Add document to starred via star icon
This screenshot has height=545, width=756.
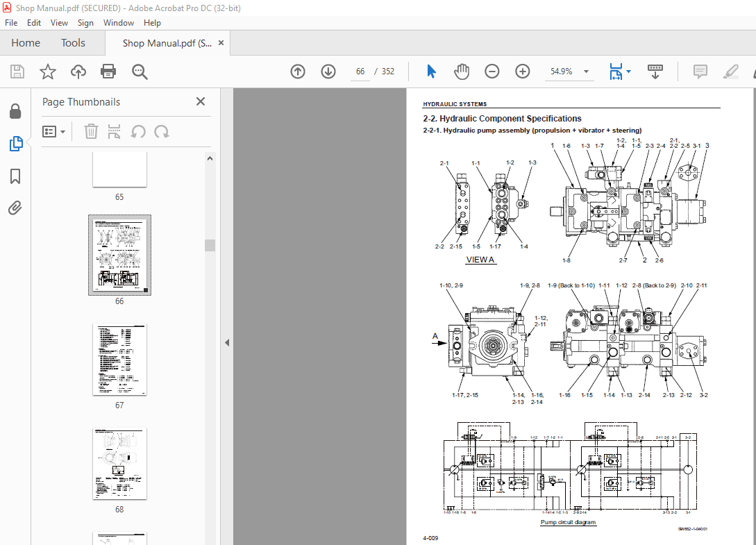47,72
